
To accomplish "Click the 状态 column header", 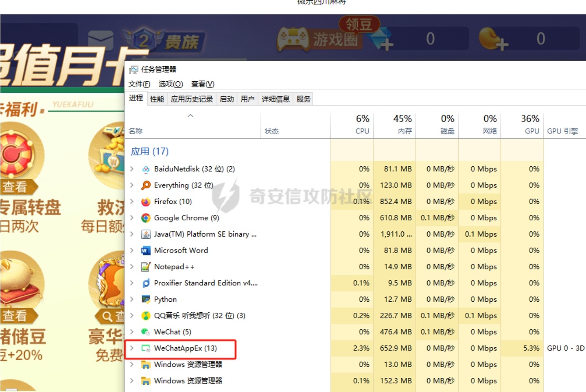I will tap(296, 125).
